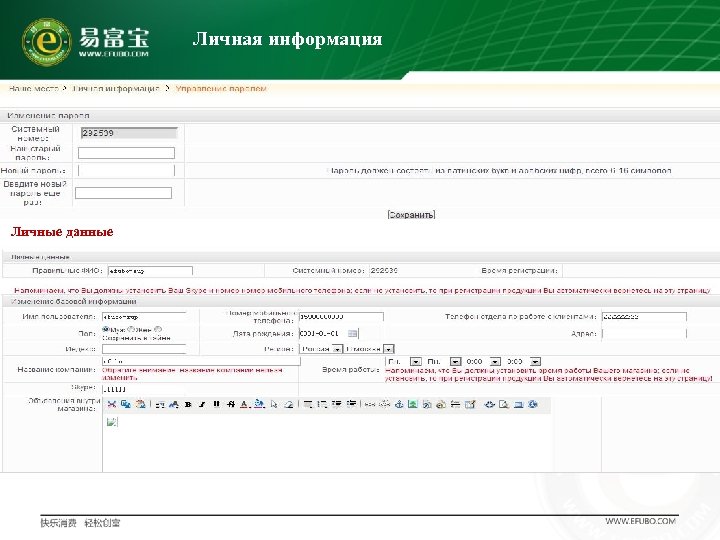Toggle Strikethrough formatting in the editor toolbar

[231, 404]
